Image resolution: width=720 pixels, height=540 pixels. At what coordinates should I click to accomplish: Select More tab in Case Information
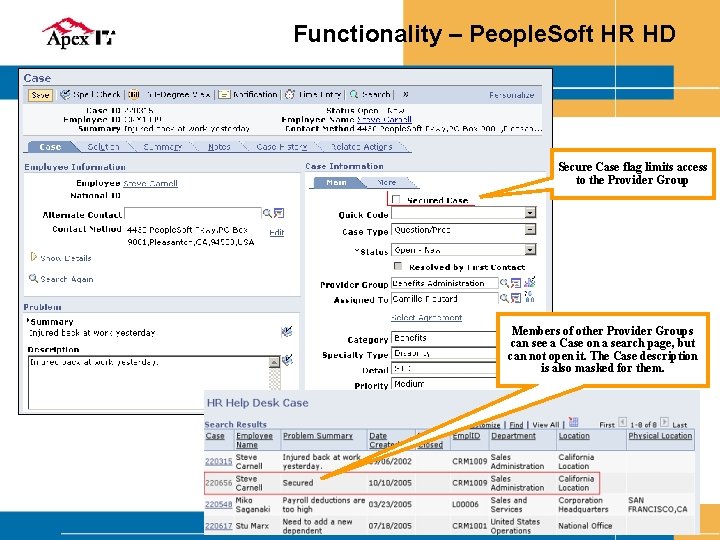pyautogui.click(x=387, y=183)
